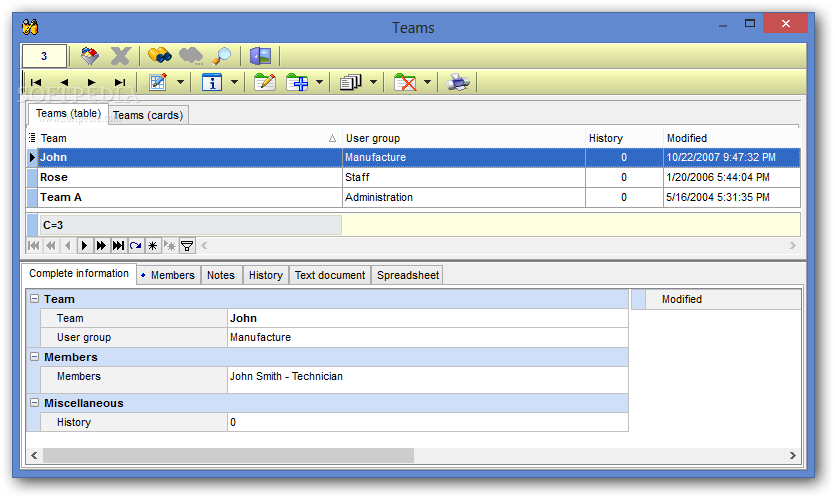The image size is (835, 498).
Task: Click the funnel filter navigator button
Action: (187, 246)
